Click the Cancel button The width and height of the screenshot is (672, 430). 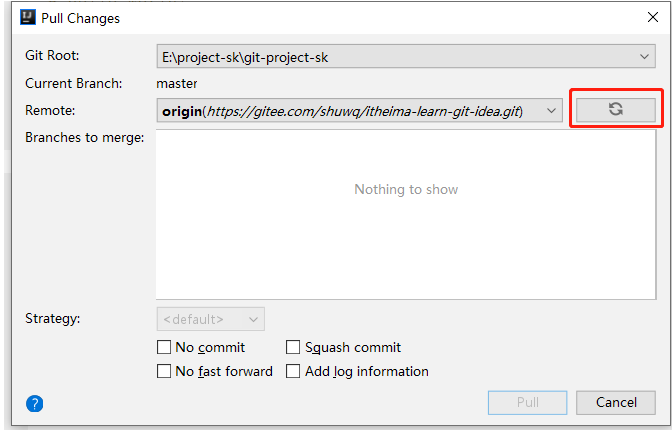point(616,403)
